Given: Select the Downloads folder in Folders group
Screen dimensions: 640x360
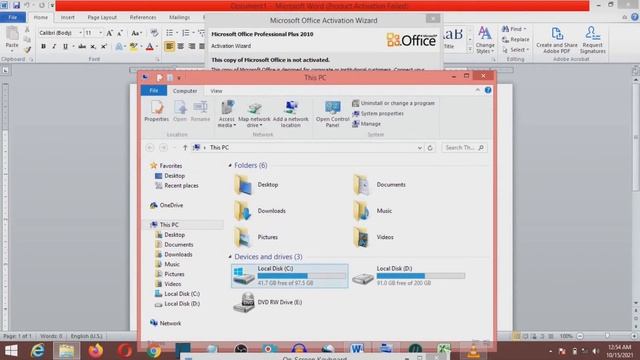Looking at the screenshot, I should [260, 211].
